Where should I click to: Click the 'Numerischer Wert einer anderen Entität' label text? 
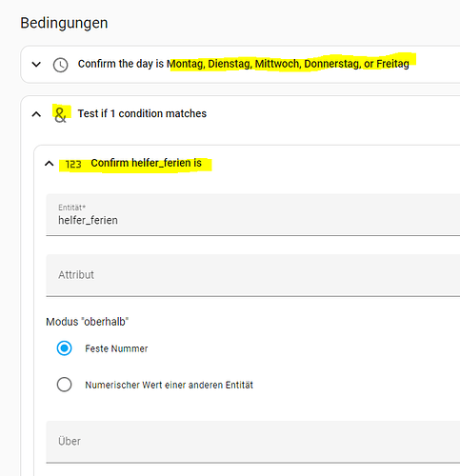pos(169,385)
